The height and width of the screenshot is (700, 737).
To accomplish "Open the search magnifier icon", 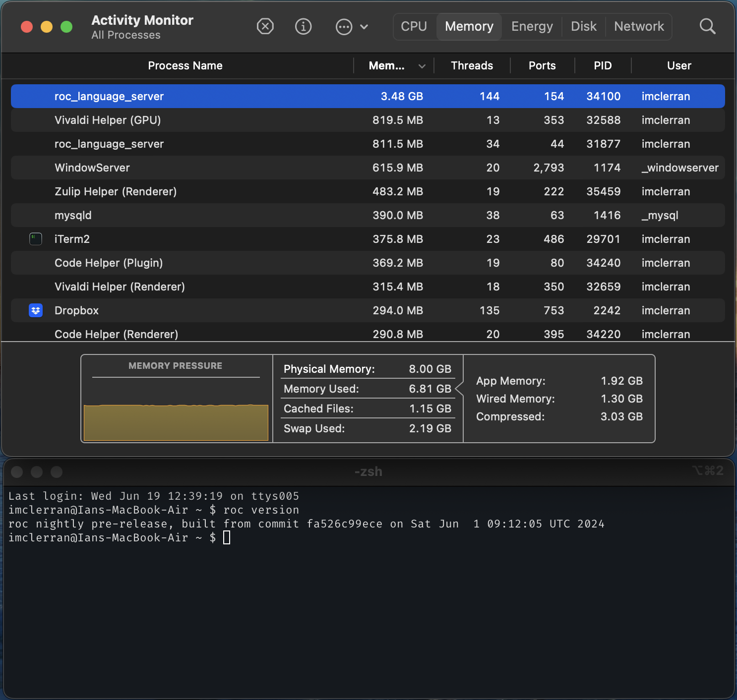I will [x=707, y=26].
